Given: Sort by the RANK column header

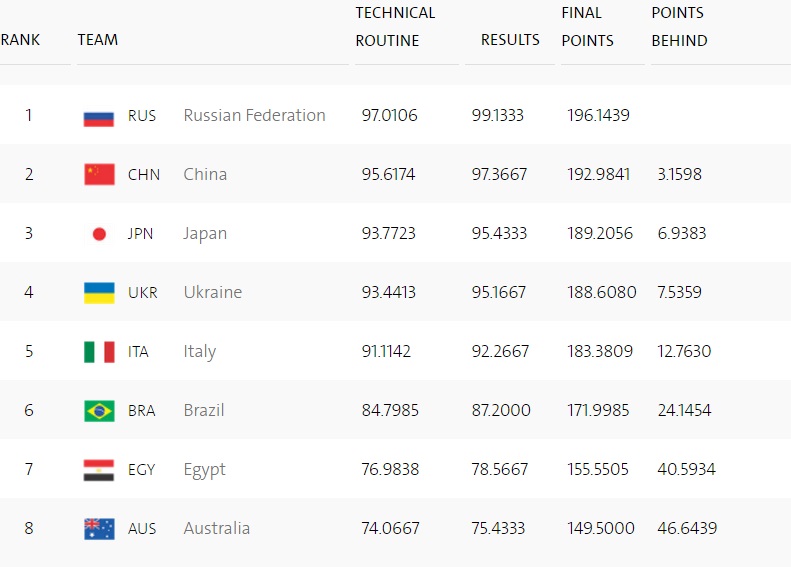Looking at the screenshot, I should (x=20, y=40).
